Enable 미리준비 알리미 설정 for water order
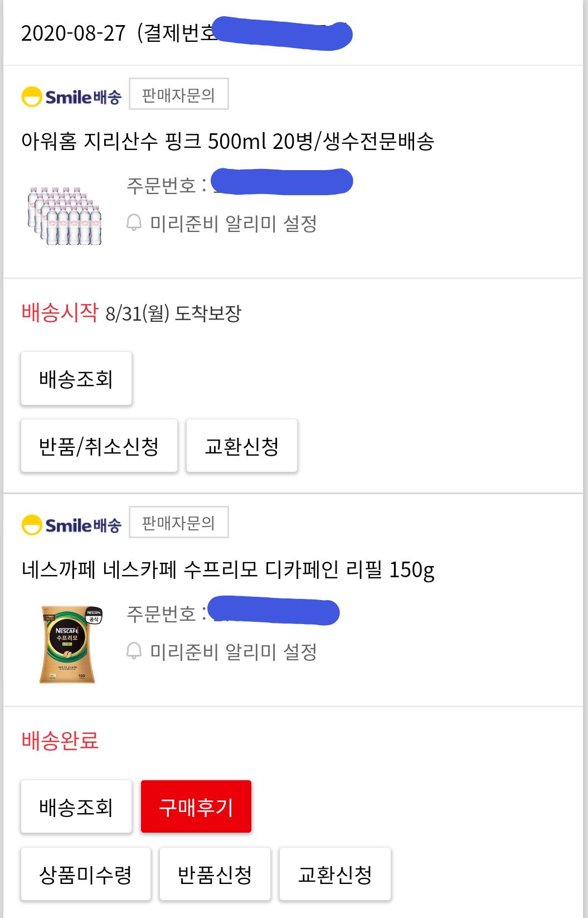The height and width of the screenshot is (918, 588). coord(233,224)
